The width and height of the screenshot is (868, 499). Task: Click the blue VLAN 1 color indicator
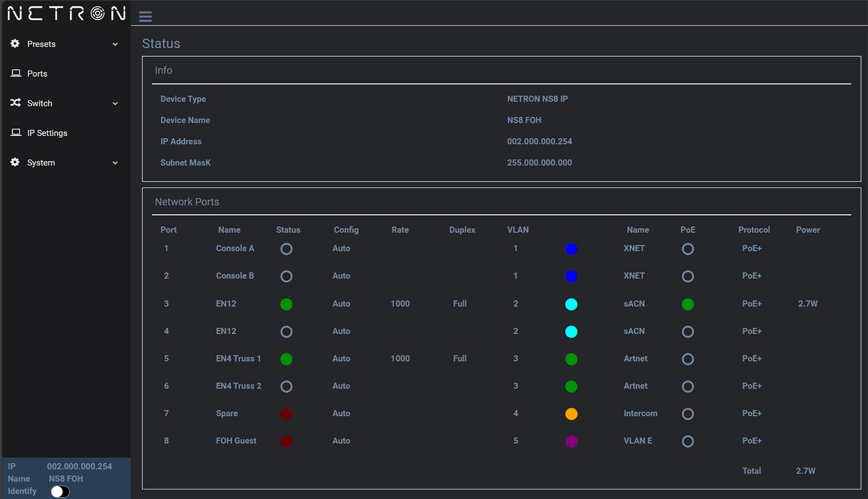pyautogui.click(x=570, y=248)
